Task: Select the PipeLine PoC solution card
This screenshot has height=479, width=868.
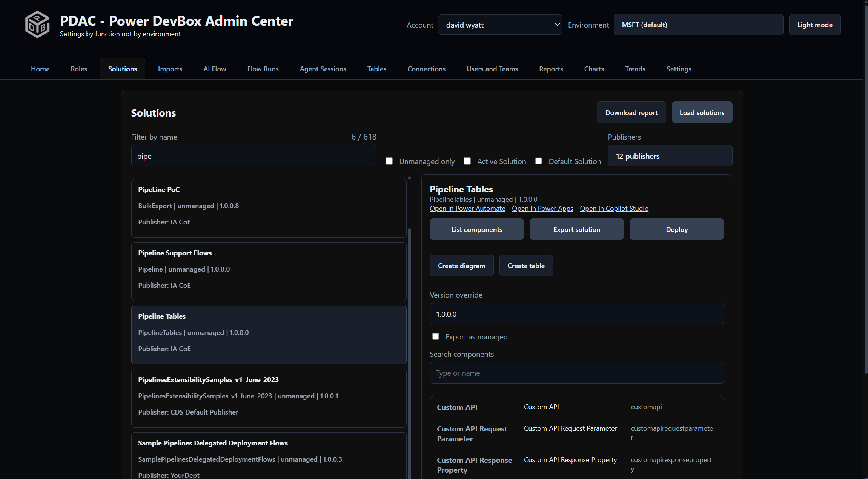Action: click(x=269, y=208)
